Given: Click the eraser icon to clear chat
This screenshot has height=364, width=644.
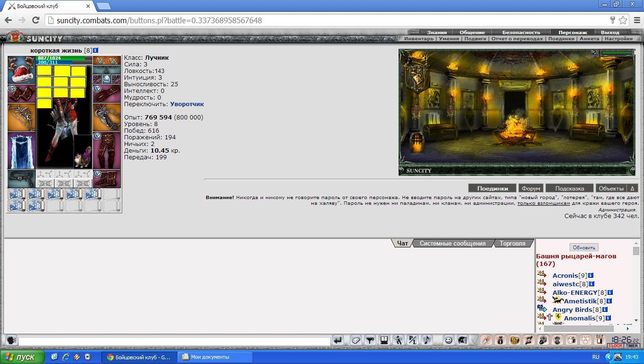Looking at the screenshot, I should click(x=356, y=340).
